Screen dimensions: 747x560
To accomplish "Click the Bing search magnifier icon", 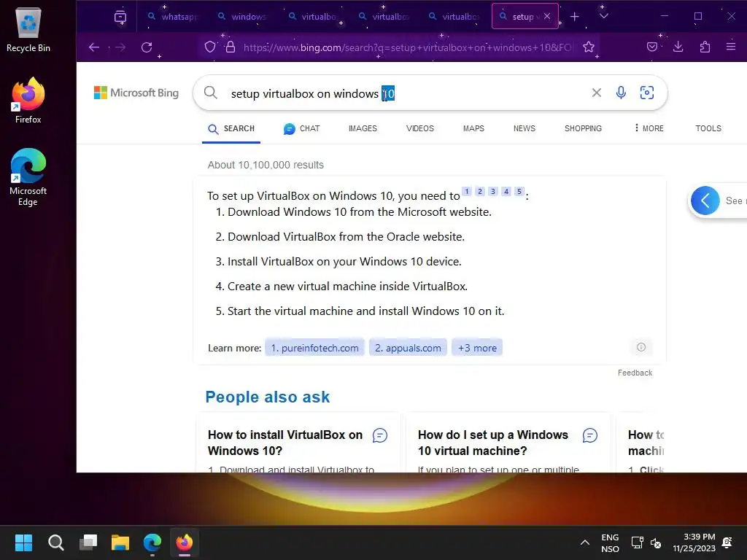I will (x=211, y=93).
